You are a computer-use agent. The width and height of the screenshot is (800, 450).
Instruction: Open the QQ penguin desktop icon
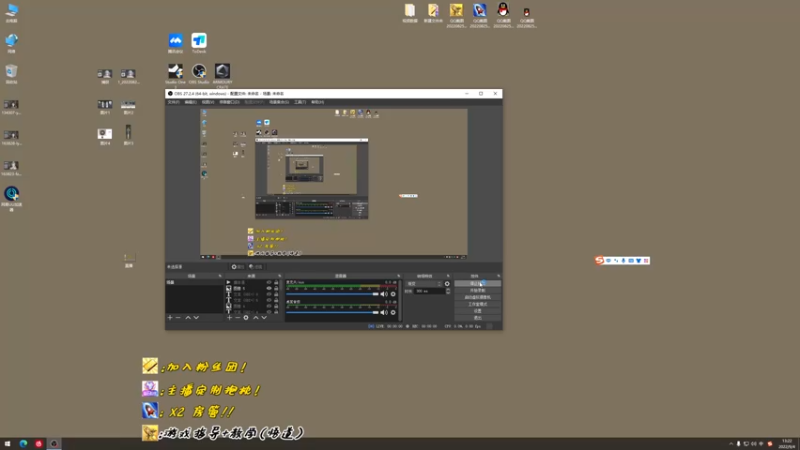pos(503,15)
